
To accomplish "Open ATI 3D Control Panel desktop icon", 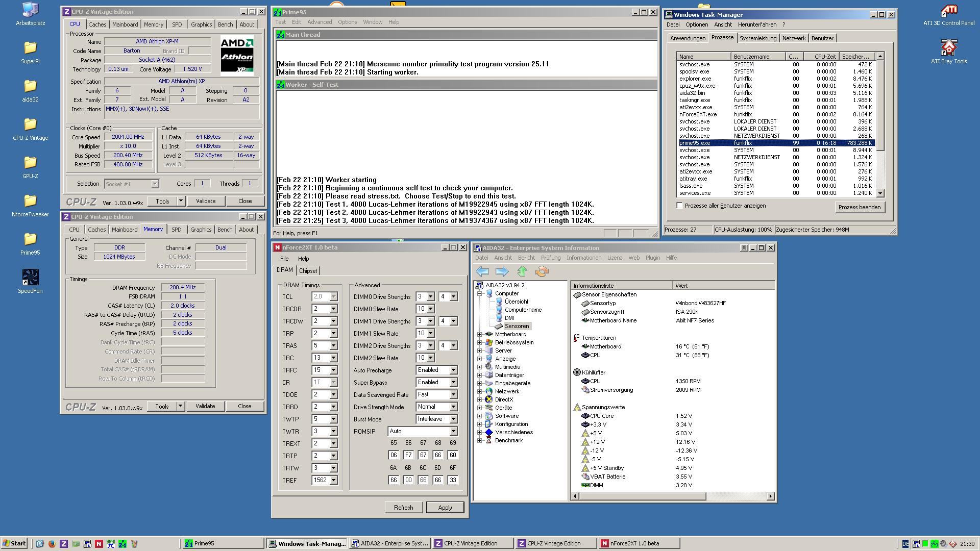I will [x=949, y=14].
